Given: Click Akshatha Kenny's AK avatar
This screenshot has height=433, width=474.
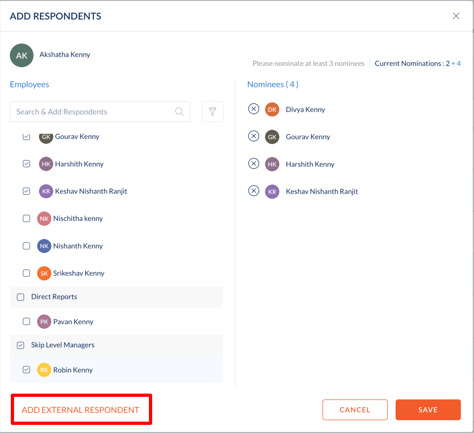Looking at the screenshot, I should (22, 55).
